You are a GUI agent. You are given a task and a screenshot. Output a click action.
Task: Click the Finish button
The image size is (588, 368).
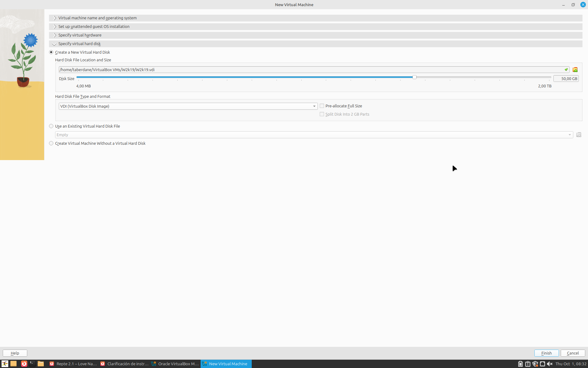[x=546, y=353]
